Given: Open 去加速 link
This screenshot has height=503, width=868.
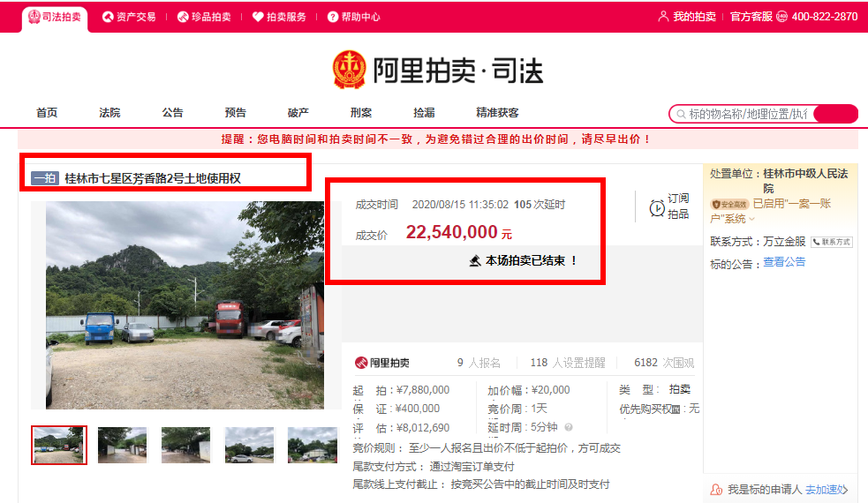Looking at the screenshot, I should tap(826, 490).
